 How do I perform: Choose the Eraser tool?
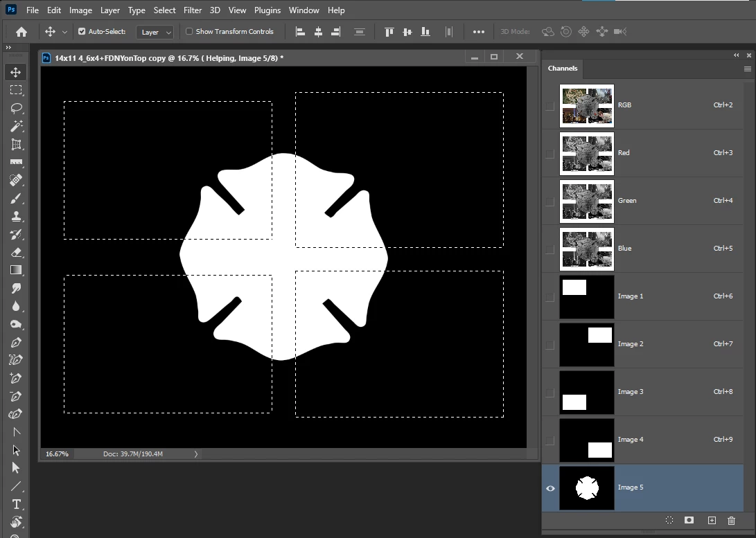pos(16,252)
